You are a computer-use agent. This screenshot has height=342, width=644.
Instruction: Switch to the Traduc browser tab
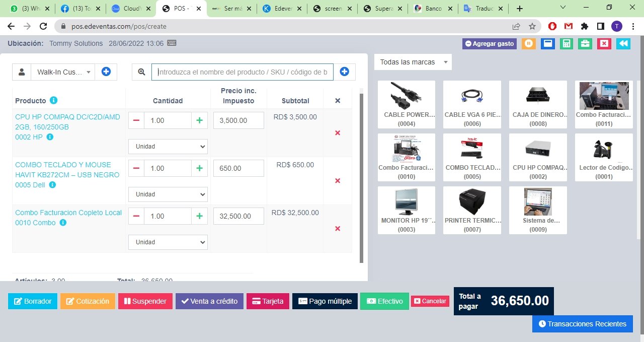pos(482,9)
